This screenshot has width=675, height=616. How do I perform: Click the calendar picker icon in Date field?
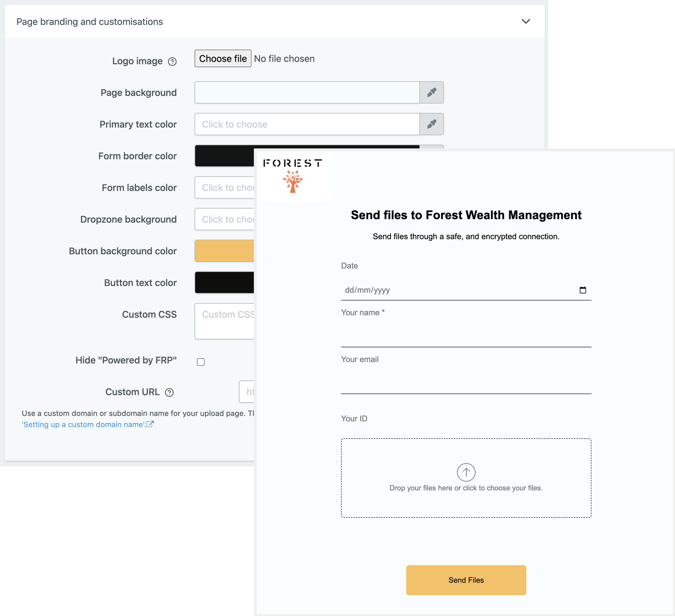583,290
